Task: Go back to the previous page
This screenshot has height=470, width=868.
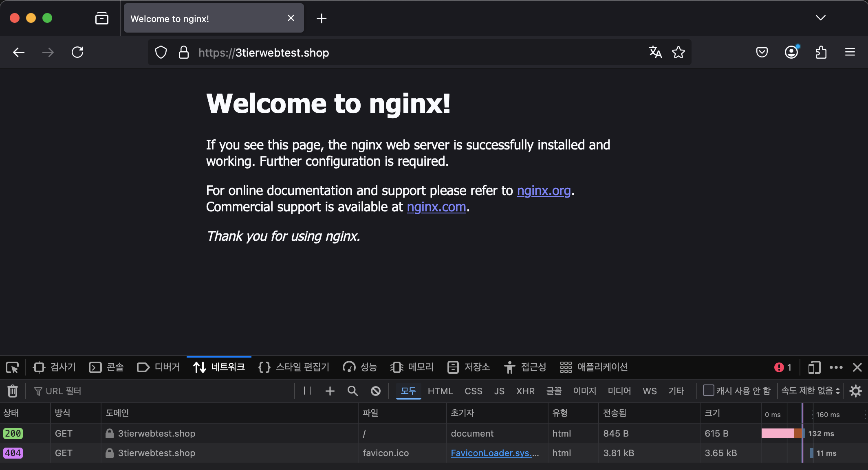Action: point(19,52)
